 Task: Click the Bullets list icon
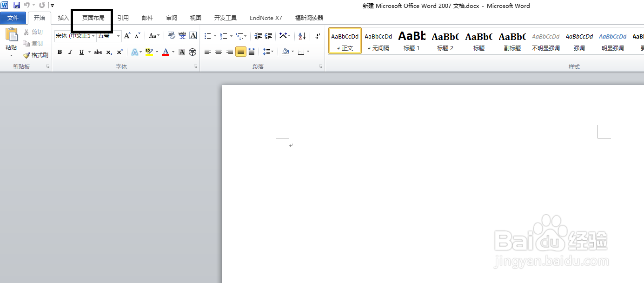point(208,36)
